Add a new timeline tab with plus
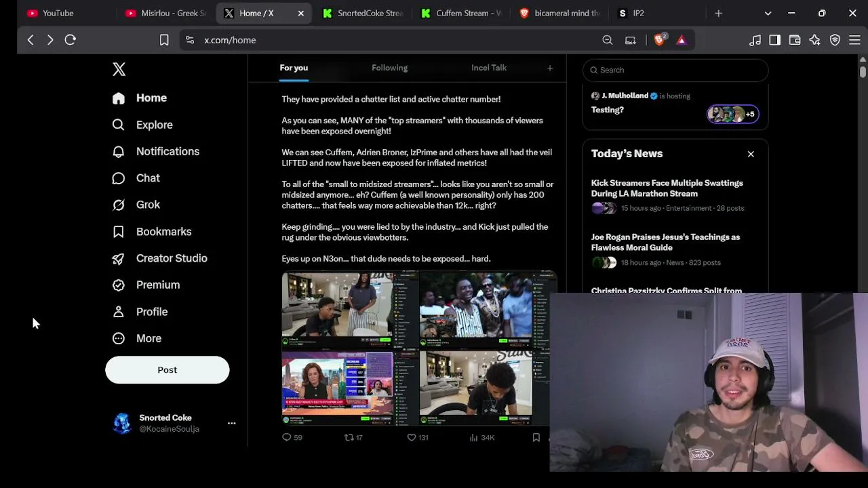Image resolution: width=868 pixels, height=488 pixels. (x=550, y=68)
